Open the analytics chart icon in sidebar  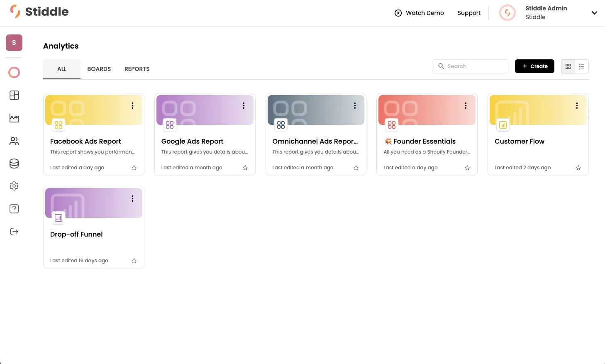click(x=14, y=118)
